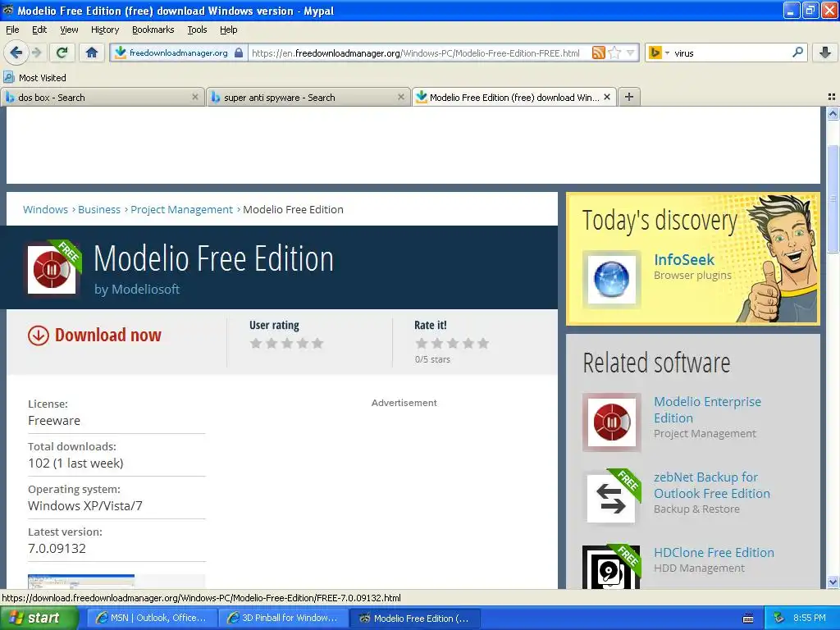Switch to 3D Pinball taskbar window
840x630 pixels.
[283, 619]
